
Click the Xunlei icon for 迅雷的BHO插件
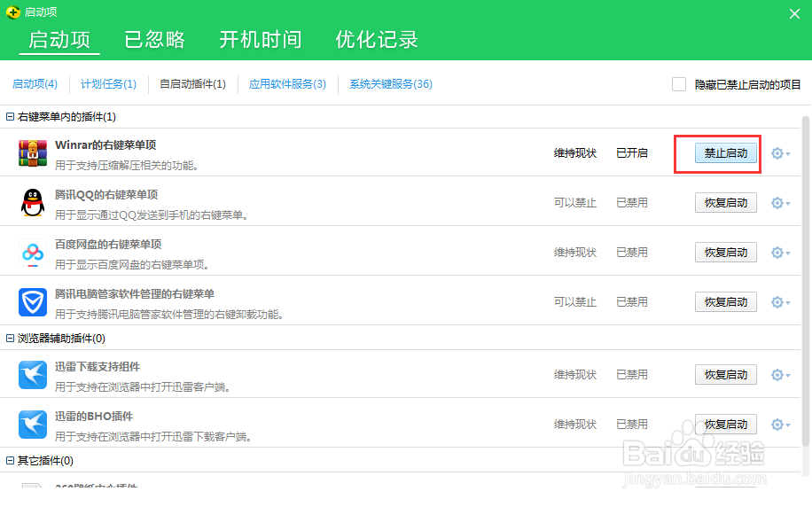33,425
